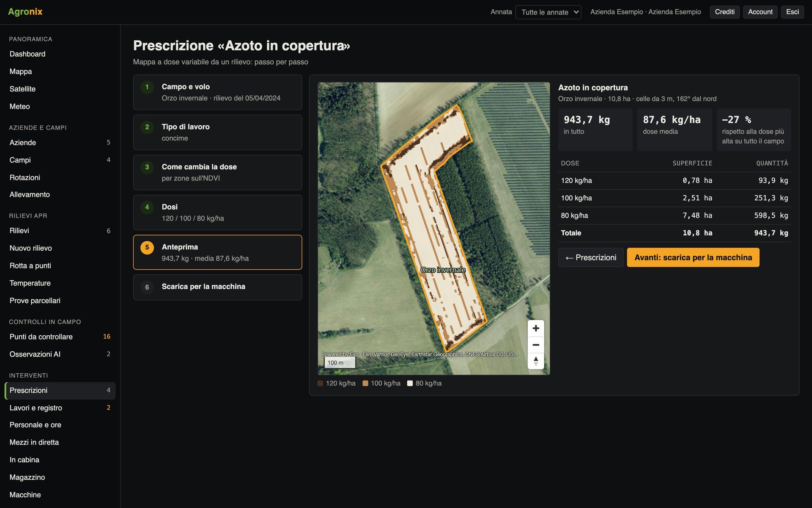Reset map bearing with compass button
Image resolution: width=812 pixels, height=508 pixels.
click(x=535, y=361)
